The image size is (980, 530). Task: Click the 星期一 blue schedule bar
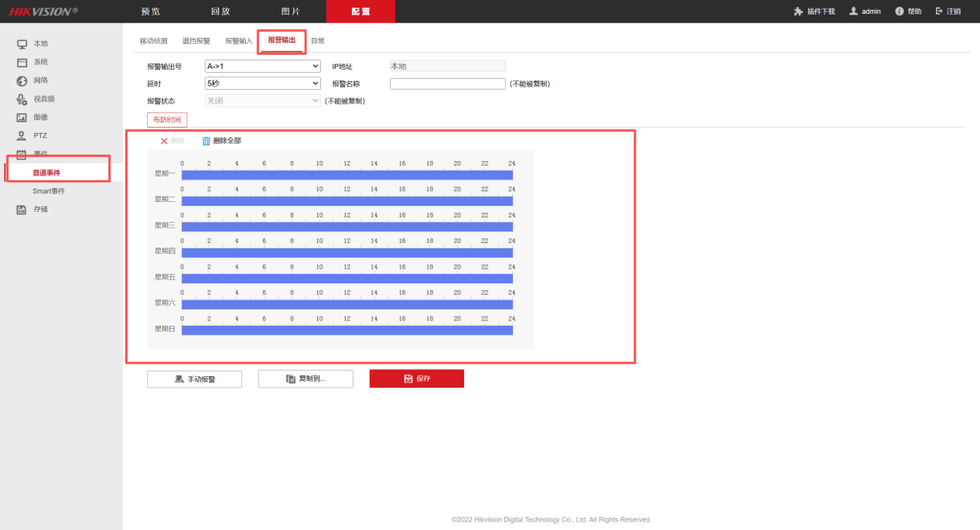click(x=347, y=175)
